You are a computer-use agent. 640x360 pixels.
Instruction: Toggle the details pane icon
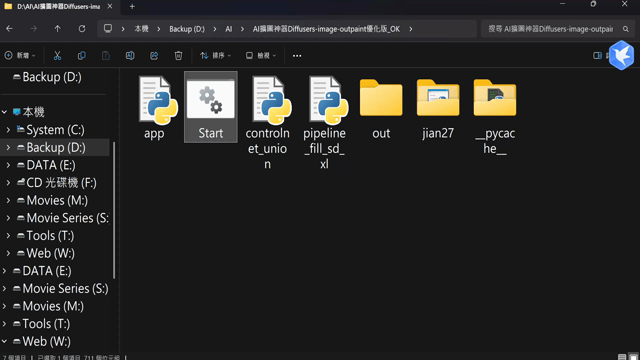tap(597, 56)
